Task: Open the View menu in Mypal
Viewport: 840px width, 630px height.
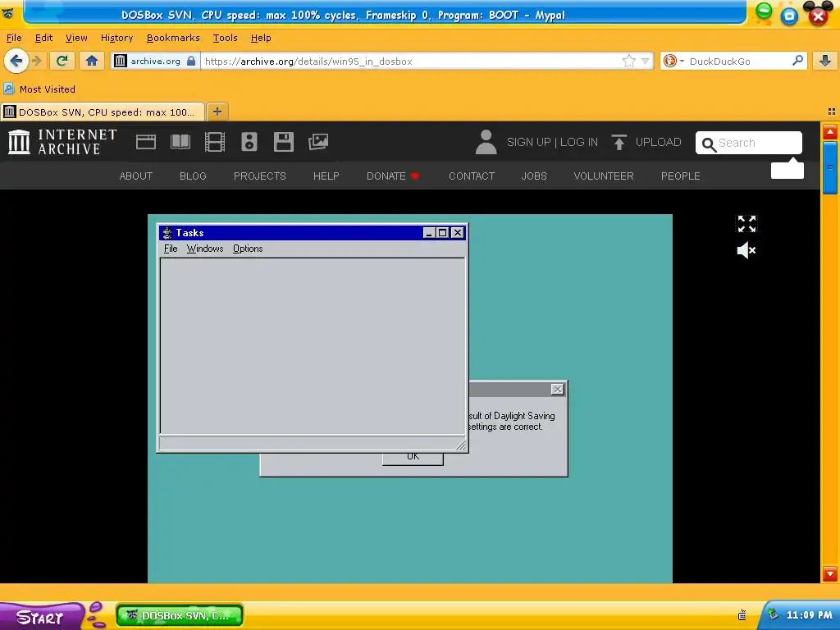Action: click(x=76, y=38)
